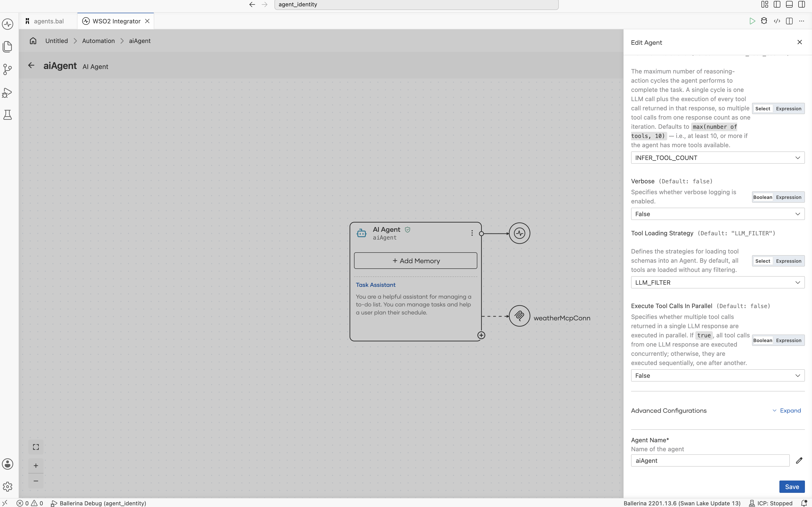The image size is (812, 507).
Task: Click Ballerina Debug (agent_identity) in status bar
Action: pyautogui.click(x=98, y=503)
